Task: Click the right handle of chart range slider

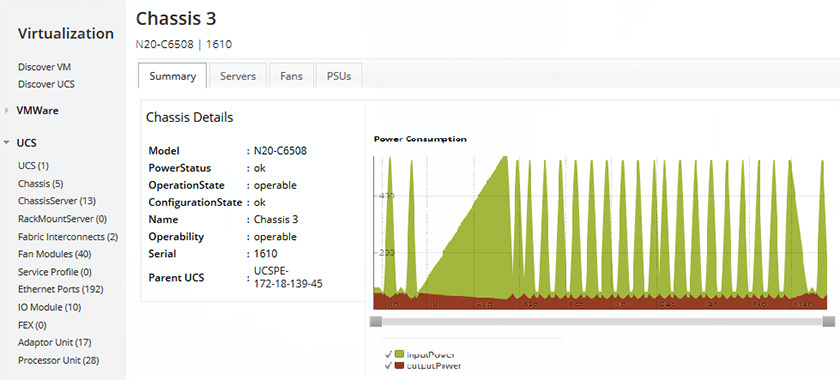Action: click(x=829, y=321)
